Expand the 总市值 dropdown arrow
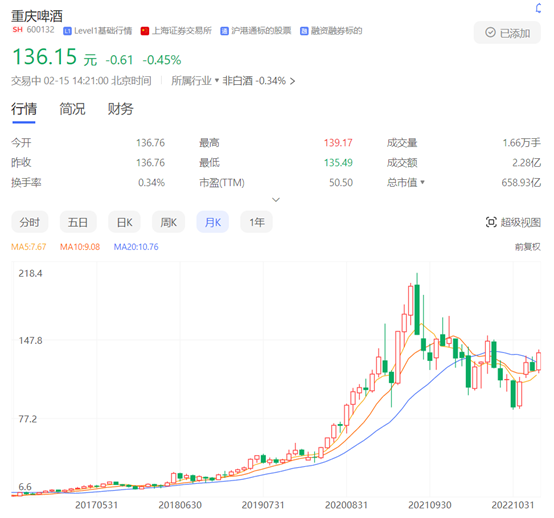The image size is (554, 518). pyautogui.click(x=422, y=182)
